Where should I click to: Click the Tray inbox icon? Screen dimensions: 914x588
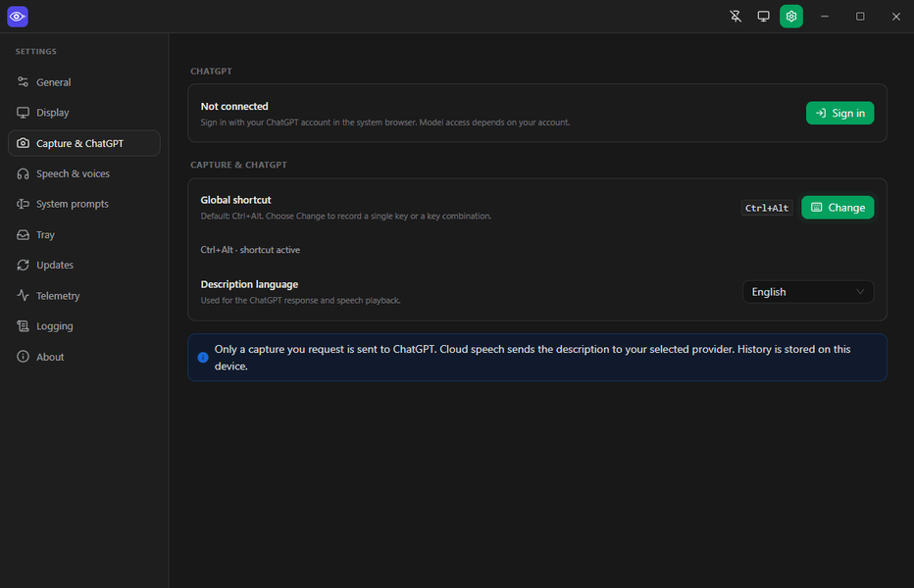pyautogui.click(x=23, y=234)
